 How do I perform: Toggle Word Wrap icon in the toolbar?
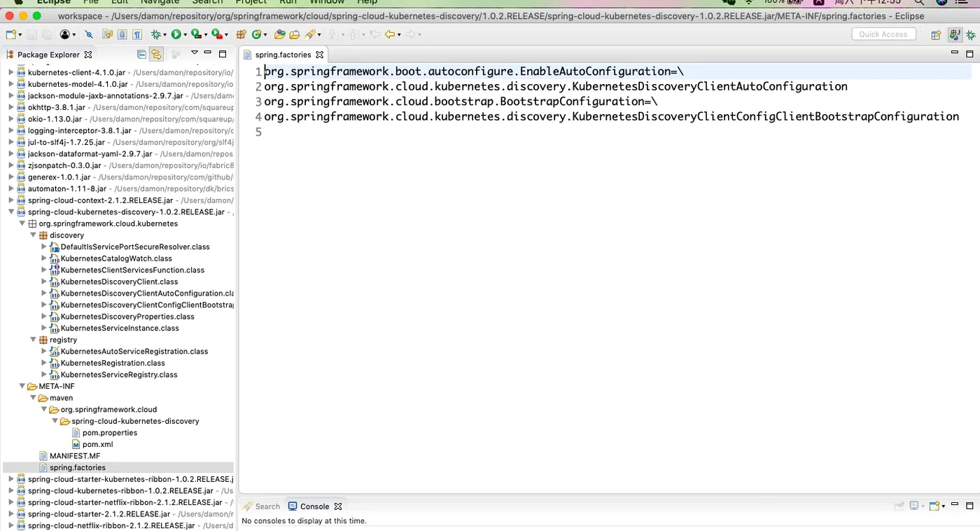107,34
